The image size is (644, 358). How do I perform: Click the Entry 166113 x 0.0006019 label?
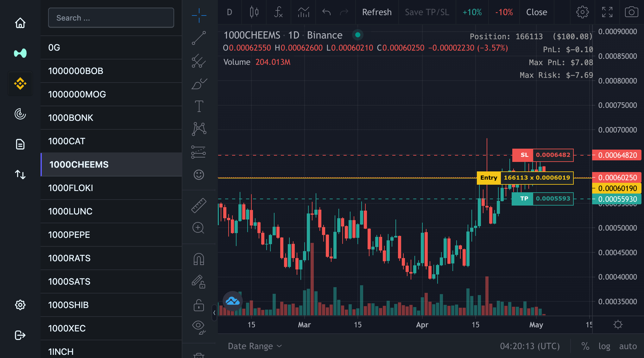[x=525, y=178]
